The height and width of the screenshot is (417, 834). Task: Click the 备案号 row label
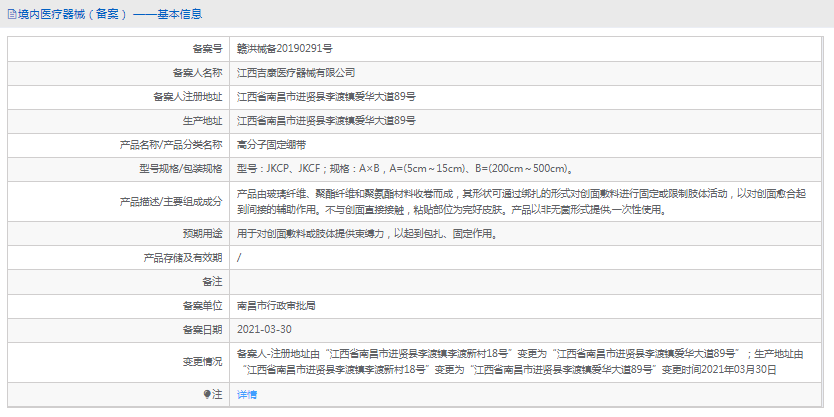tap(207, 49)
